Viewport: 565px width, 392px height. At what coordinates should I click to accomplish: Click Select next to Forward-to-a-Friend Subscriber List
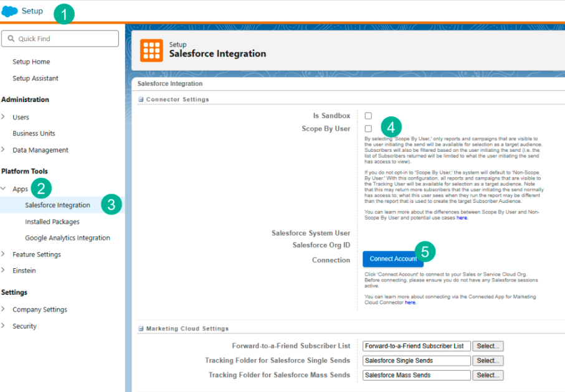click(x=488, y=346)
